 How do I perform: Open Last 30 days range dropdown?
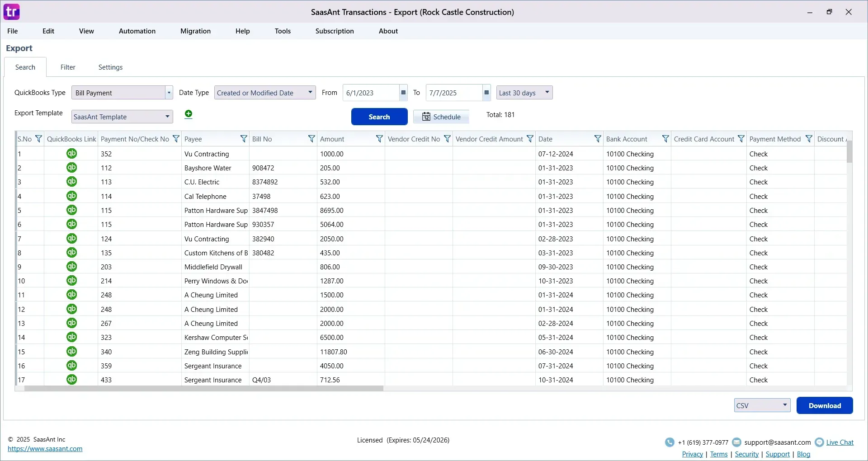(547, 93)
